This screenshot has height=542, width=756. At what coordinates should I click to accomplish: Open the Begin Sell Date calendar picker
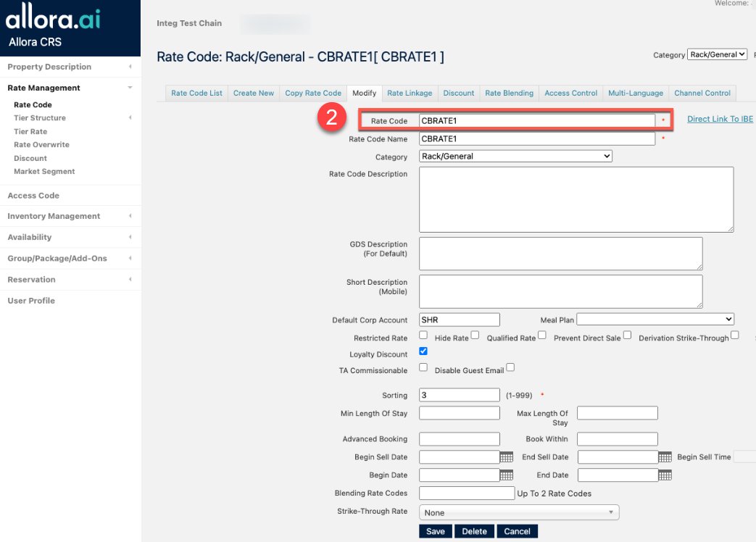tap(507, 457)
